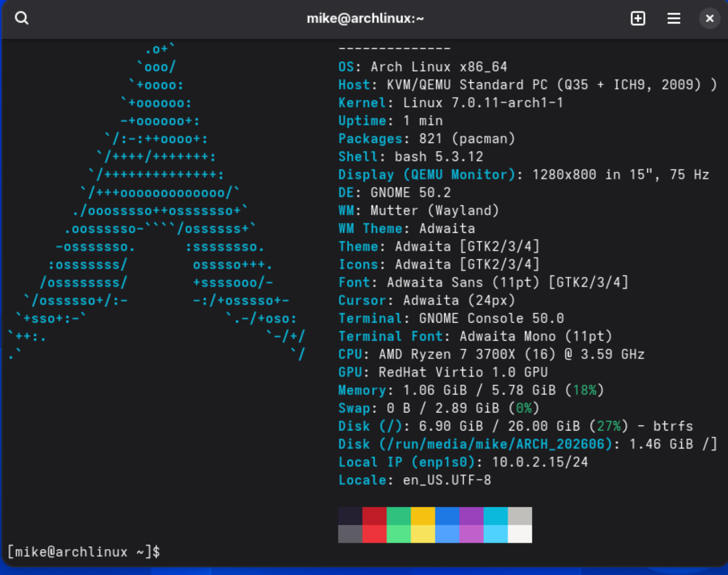The width and height of the screenshot is (728, 575).
Task: Click the locale value "en_US.UTF-8"
Action: pos(447,480)
